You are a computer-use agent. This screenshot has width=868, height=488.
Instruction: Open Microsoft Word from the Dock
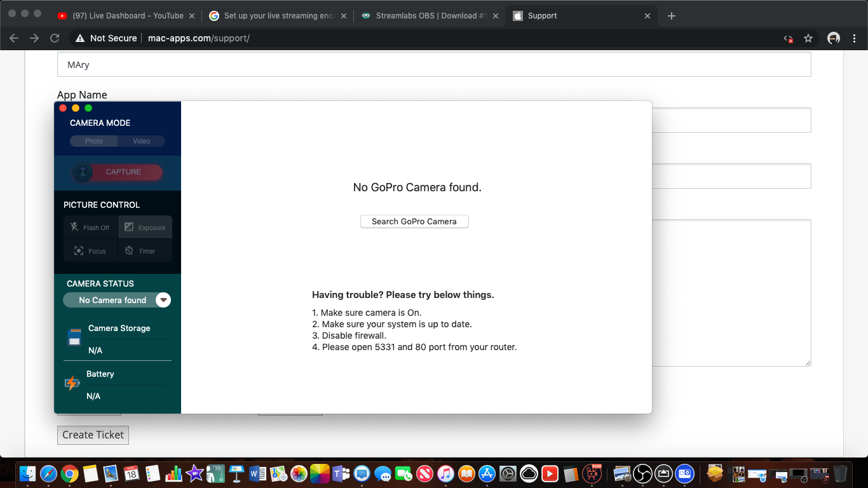coord(257,473)
